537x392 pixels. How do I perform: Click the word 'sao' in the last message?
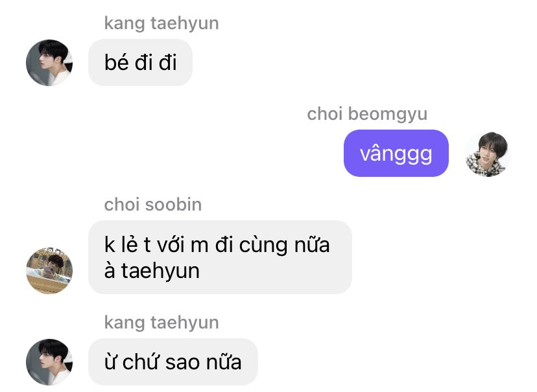[181, 363]
